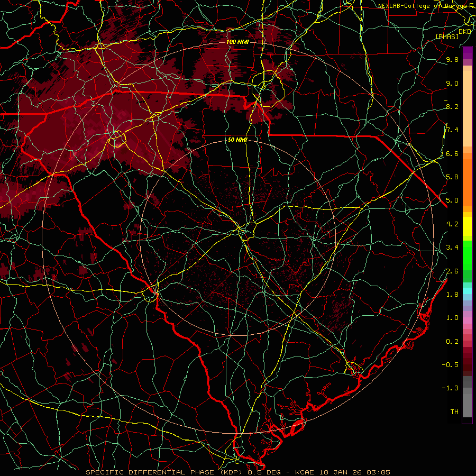
Task: Click the 10 JAN 26 date in the caption
Action: [340, 472]
